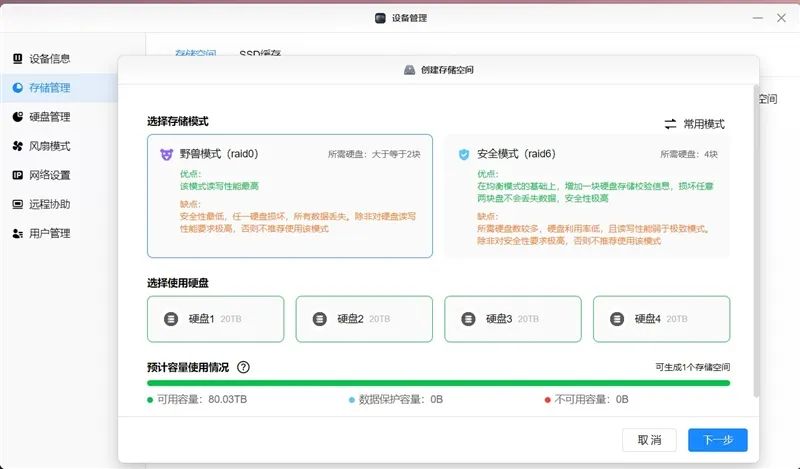Minimize the 设备管理 window
The width and height of the screenshot is (800, 469).
coord(758,18)
